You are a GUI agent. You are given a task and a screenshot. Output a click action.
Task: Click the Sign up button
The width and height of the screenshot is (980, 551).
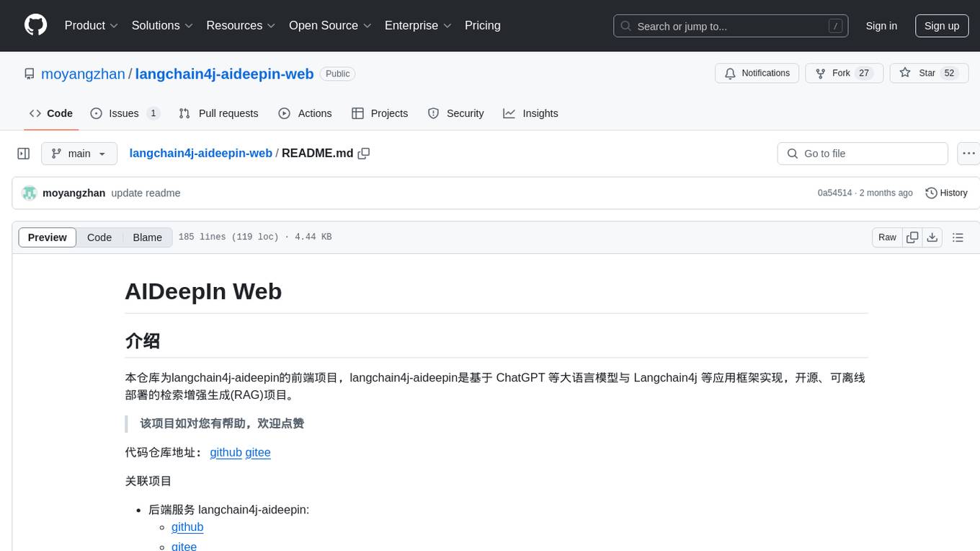(942, 26)
